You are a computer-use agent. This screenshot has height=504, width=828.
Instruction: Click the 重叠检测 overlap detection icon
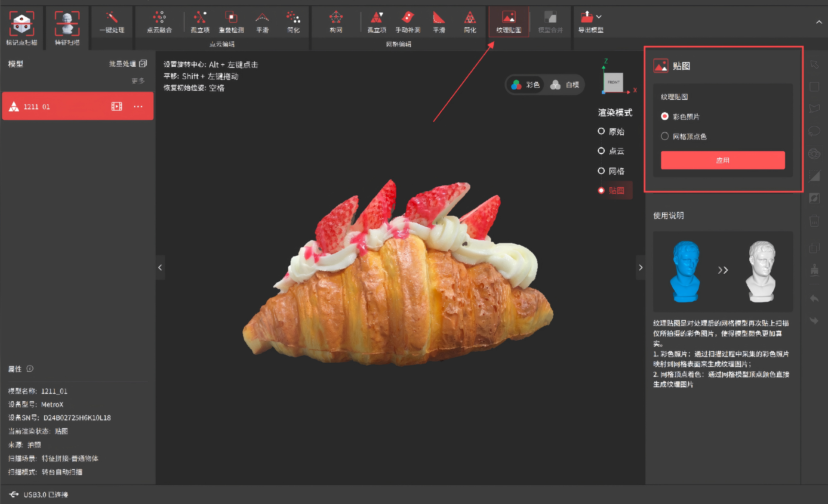coord(231,18)
